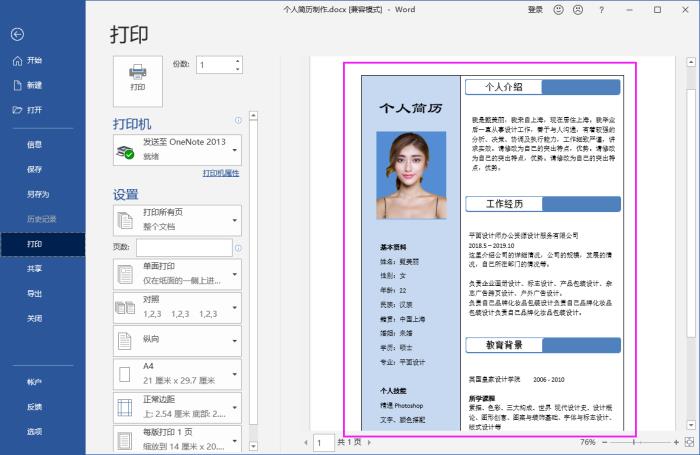
Task: Increase the copies count with up arrow
Action: coord(238,60)
